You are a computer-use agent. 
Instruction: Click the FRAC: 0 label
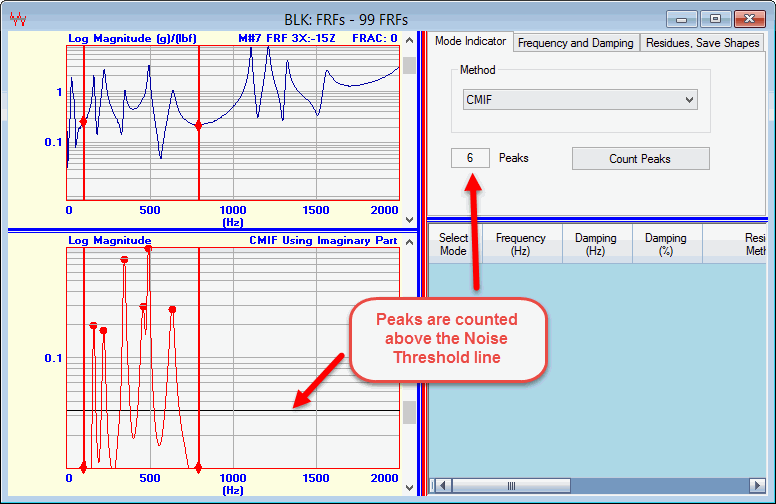click(375, 38)
